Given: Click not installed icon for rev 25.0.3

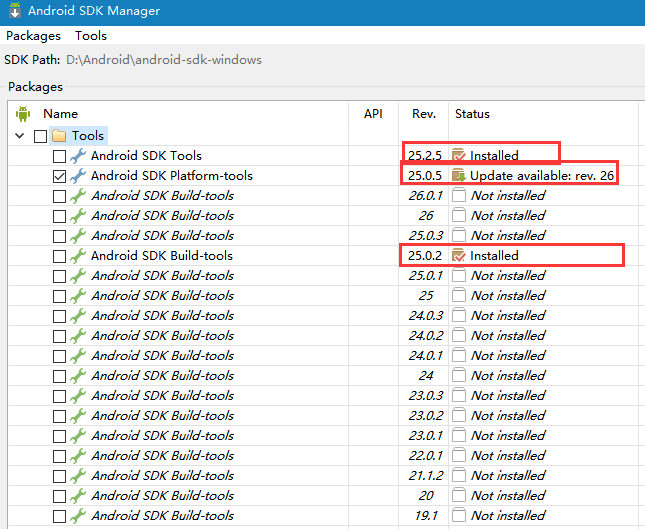Looking at the screenshot, I should click(x=459, y=235).
